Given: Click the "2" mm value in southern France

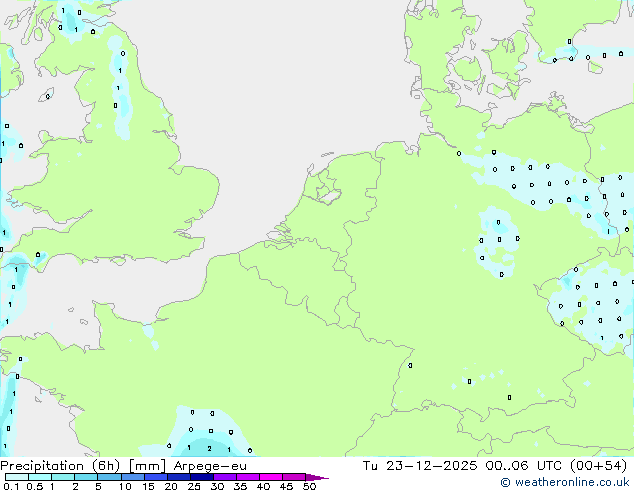Looking at the screenshot, I should [x=209, y=448].
